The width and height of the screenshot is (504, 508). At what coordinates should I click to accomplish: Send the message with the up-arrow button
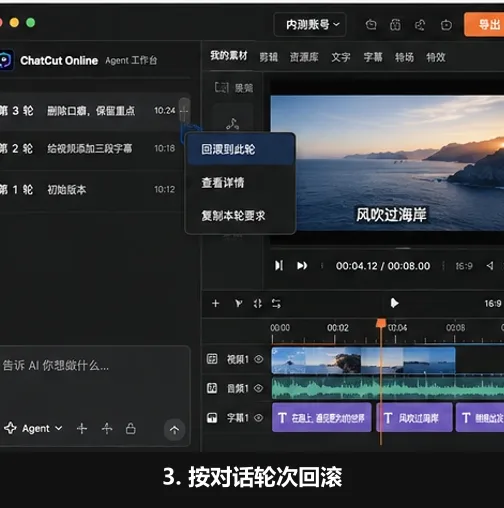pos(174,430)
